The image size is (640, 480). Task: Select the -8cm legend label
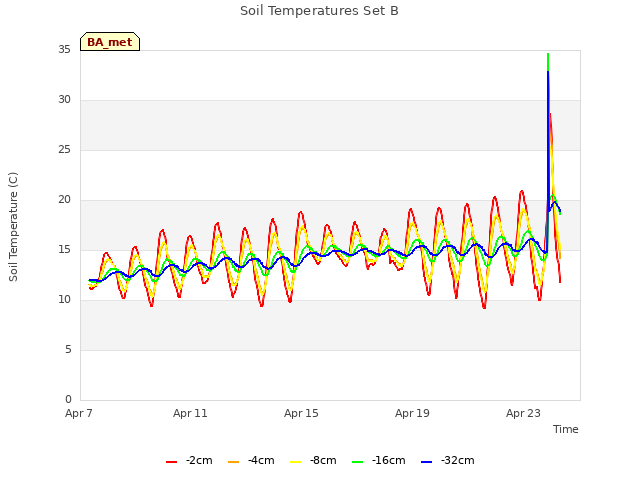tap(323, 460)
